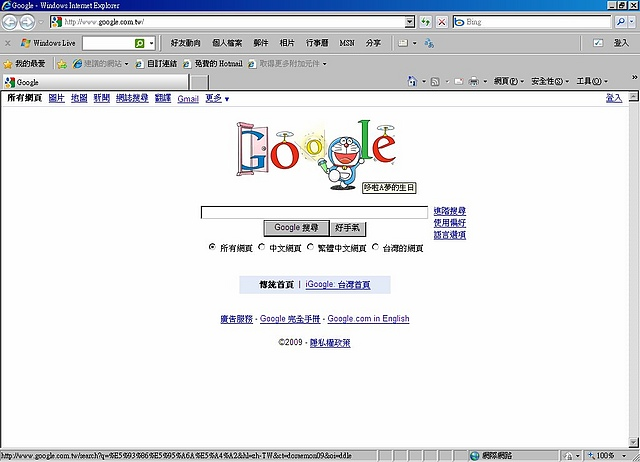Click the browser Back arrow button
Image resolution: width=640 pixels, height=462 pixels.
coord(10,22)
